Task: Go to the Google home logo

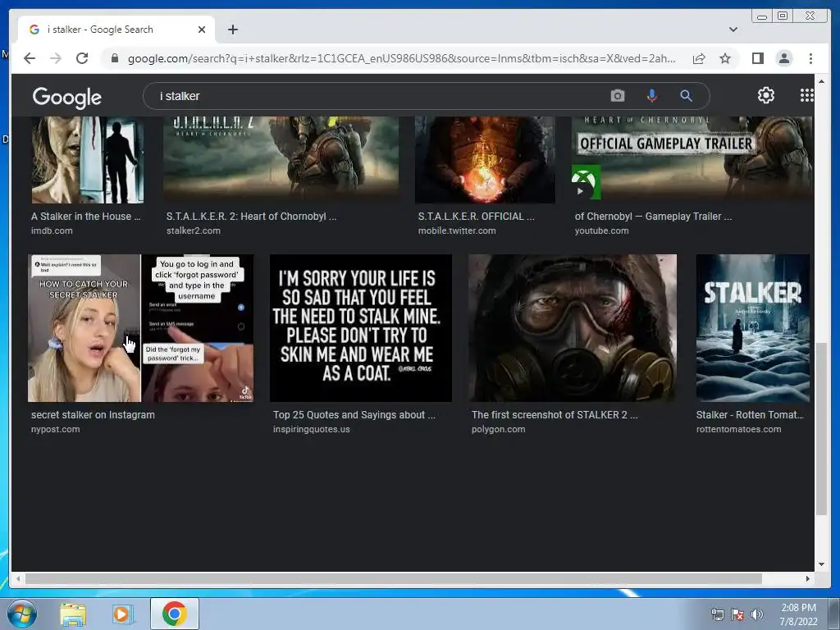Action: 66,97
